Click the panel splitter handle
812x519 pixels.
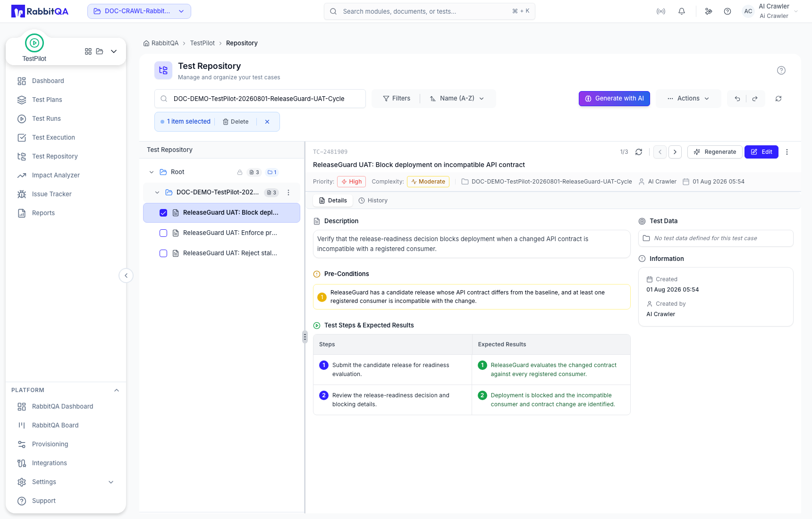pyautogui.click(x=304, y=337)
